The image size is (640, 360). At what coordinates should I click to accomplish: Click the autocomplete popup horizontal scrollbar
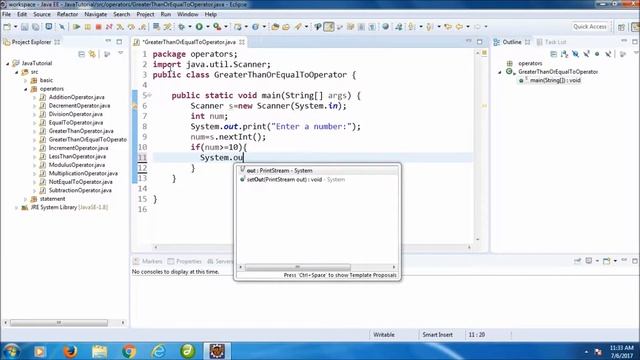[x=298, y=267]
